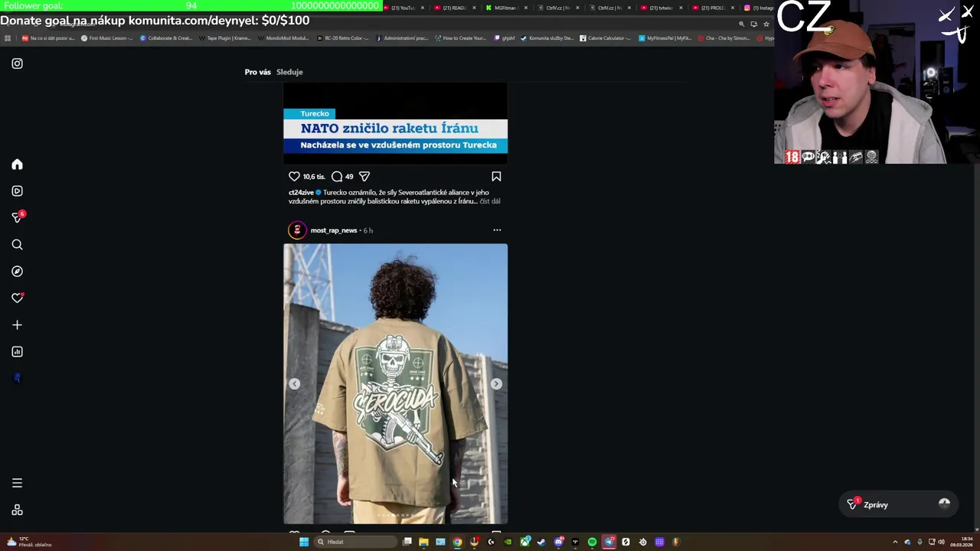
Task: Open Steam from taskbar
Action: click(541, 542)
